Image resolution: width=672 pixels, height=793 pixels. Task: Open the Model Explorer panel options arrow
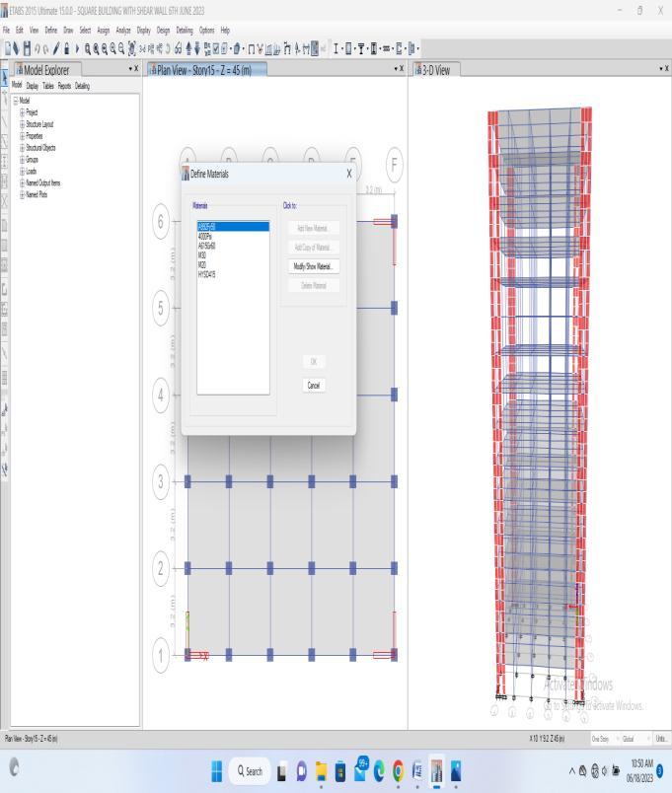(130, 68)
